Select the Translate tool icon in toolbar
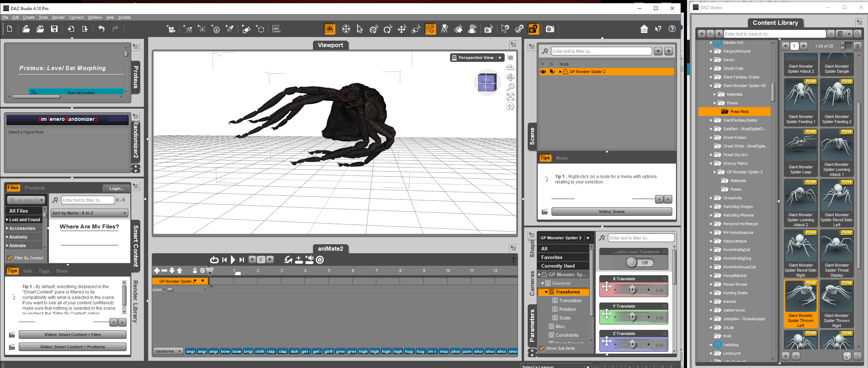 pyautogui.click(x=402, y=29)
